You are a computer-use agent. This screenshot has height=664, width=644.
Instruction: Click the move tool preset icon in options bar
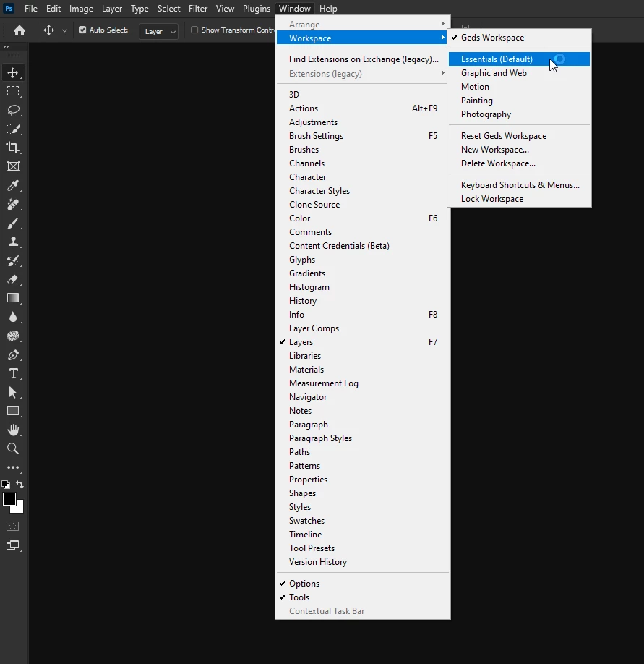click(48, 30)
